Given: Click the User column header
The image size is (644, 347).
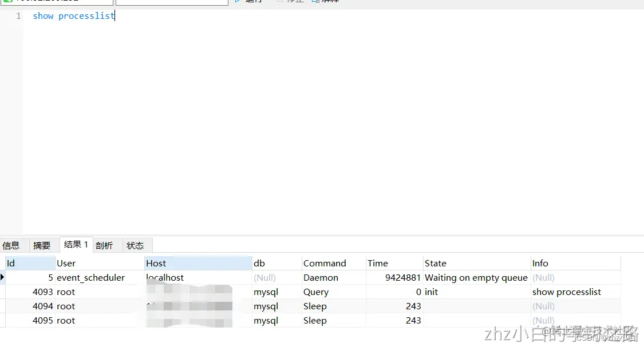Looking at the screenshot, I should [100, 263].
